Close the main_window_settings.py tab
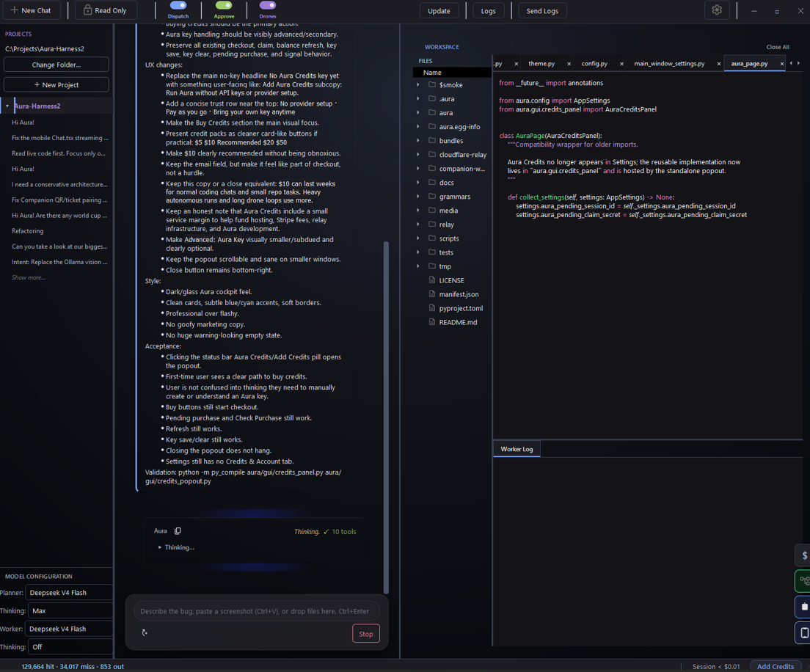Image resolution: width=810 pixels, height=672 pixels. 718,64
